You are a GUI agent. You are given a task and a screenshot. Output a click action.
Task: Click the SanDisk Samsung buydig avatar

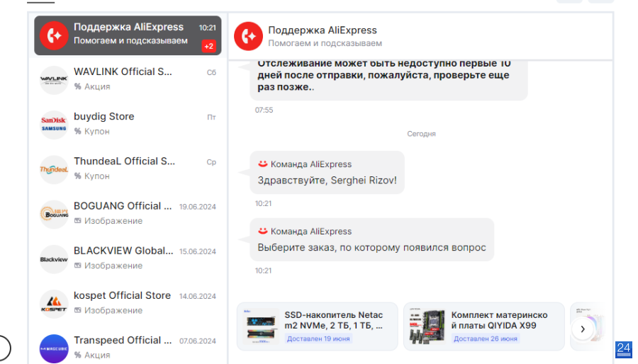pos(54,125)
